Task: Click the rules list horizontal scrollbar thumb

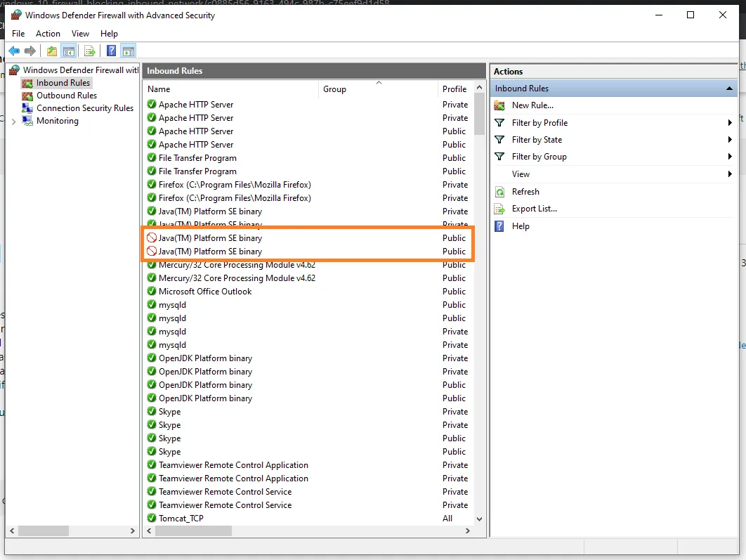Action: (x=193, y=530)
